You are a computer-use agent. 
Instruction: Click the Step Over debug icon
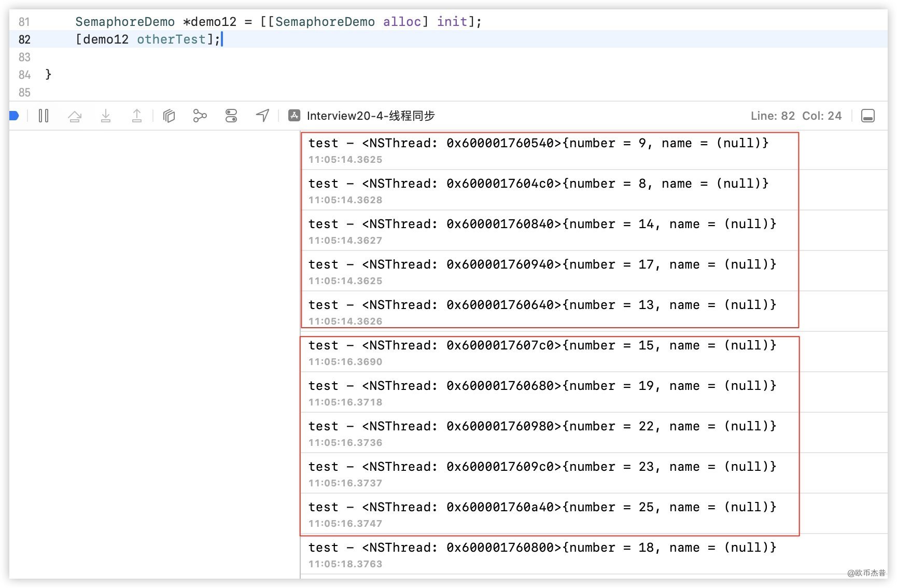tap(75, 116)
